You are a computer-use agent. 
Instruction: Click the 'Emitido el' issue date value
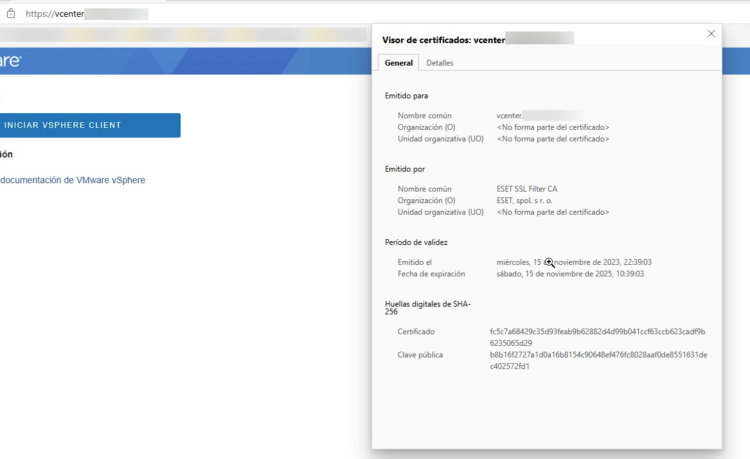coord(574,262)
